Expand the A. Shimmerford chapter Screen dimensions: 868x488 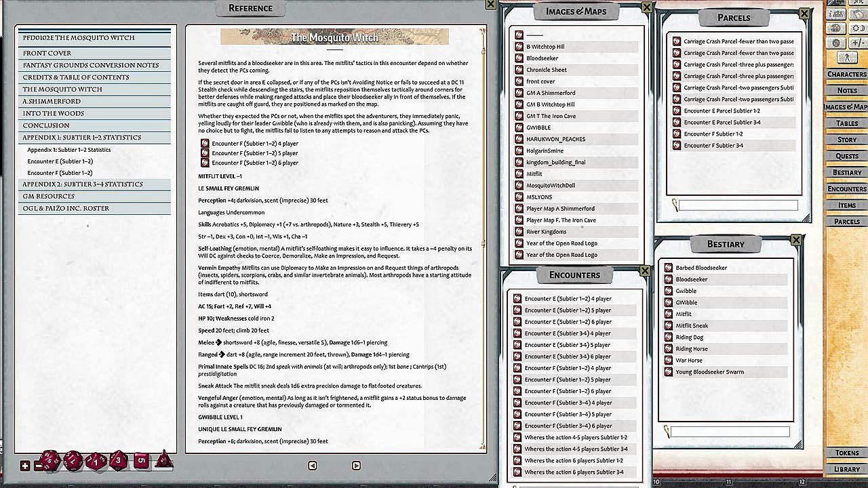pos(94,102)
